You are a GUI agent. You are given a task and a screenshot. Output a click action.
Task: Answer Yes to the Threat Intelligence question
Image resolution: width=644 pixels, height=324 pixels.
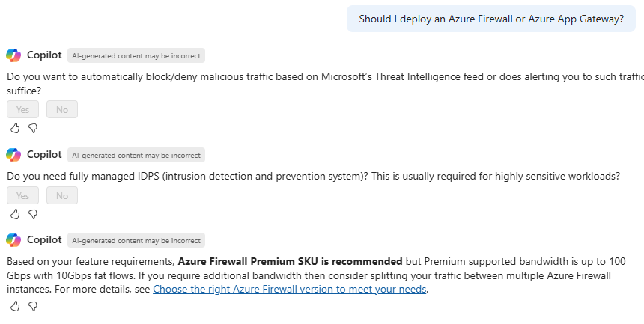[22, 110]
